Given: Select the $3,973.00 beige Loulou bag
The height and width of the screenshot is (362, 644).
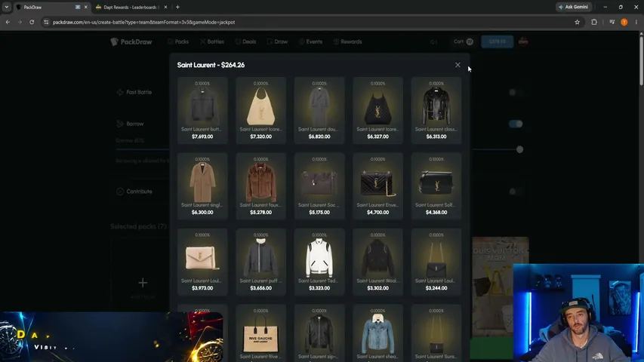Looking at the screenshot, I should 202,262.
